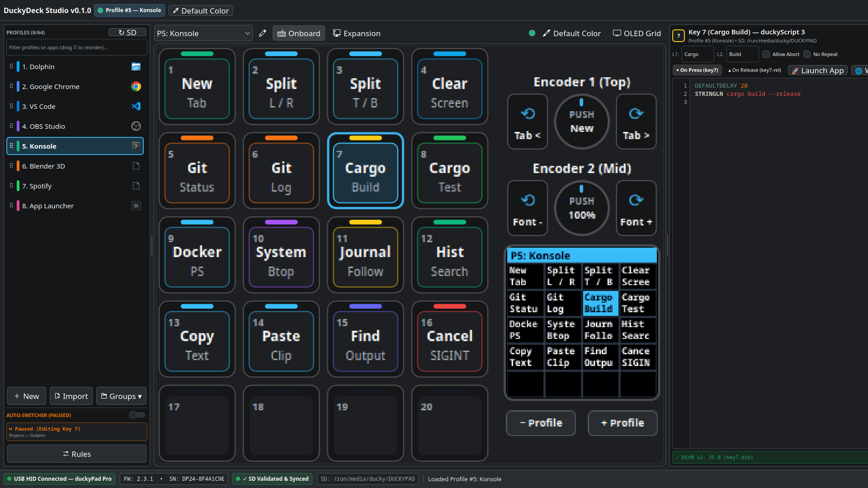
Task: Click the VS Code profile icon
Action: pyautogui.click(x=136, y=106)
